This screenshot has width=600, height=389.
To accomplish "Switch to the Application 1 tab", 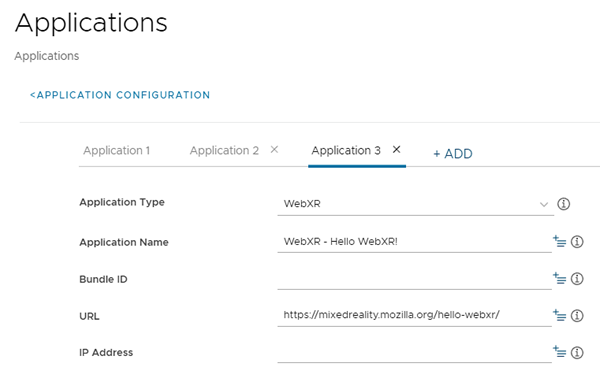I will pos(117,150).
